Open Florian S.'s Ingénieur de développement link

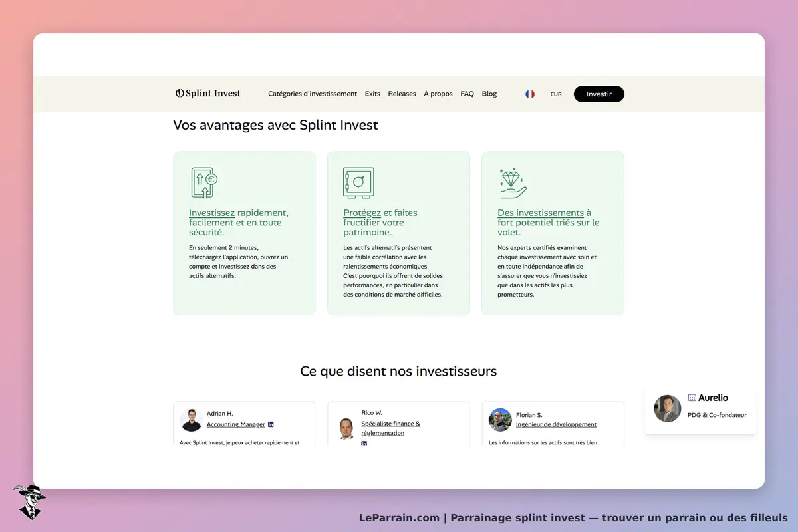pos(556,424)
